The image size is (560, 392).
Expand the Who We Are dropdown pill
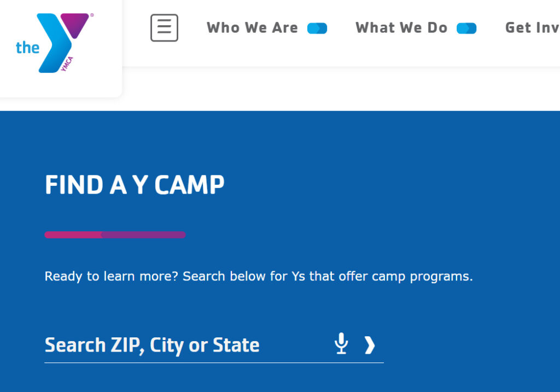(x=317, y=28)
